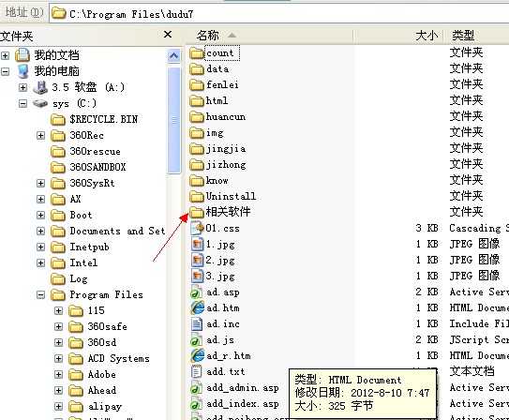Screen dimensions: 509x420
Task: Expand the Adobe folder node
Action: pos(58,375)
